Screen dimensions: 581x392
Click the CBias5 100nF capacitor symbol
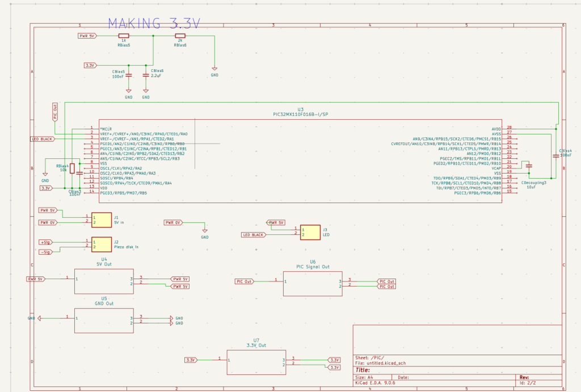[129, 75]
